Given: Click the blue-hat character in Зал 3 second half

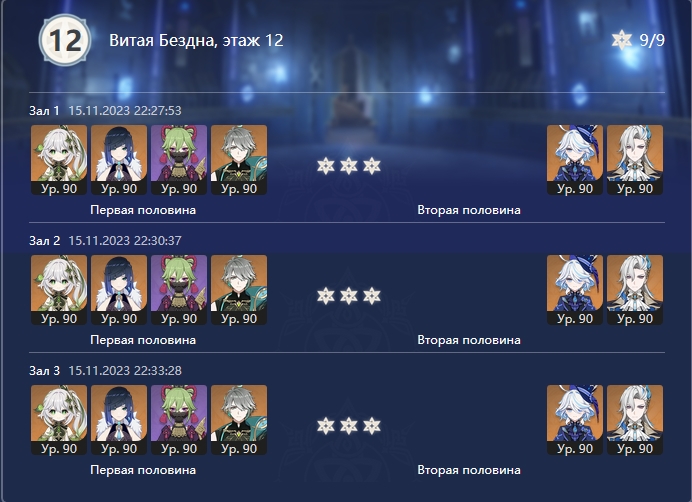Looking at the screenshot, I should tap(575, 419).
